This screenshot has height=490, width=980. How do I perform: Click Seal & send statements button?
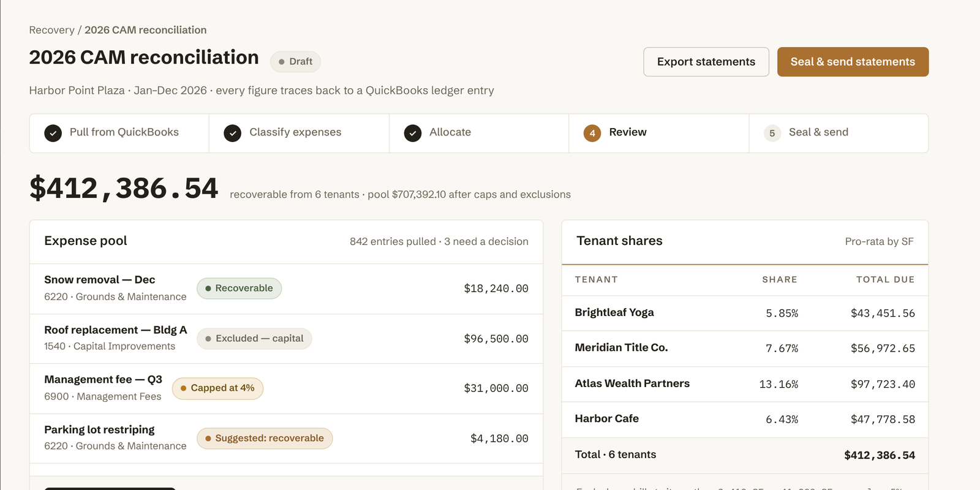[x=853, y=62]
